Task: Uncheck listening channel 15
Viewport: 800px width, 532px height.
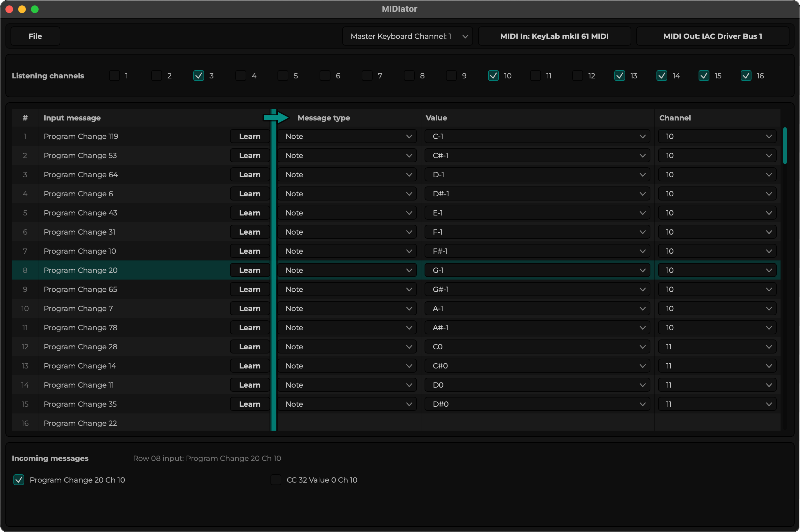Action: (x=704, y=76)
